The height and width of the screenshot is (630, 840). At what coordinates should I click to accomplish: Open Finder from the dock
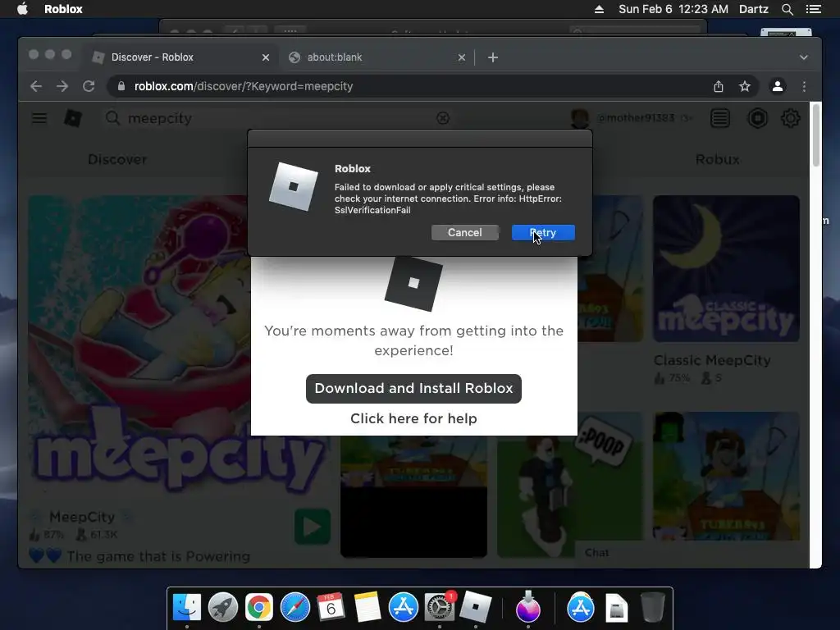point(187,608)
